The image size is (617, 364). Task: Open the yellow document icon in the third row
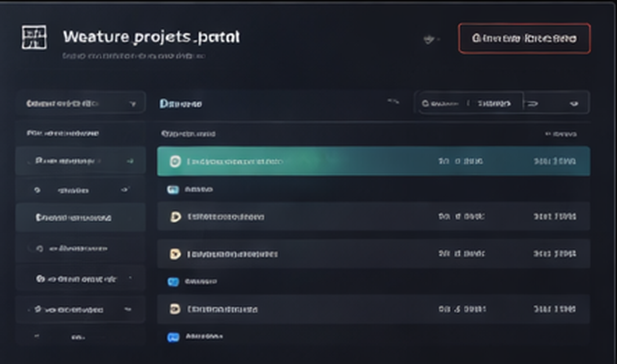point(174,216)
